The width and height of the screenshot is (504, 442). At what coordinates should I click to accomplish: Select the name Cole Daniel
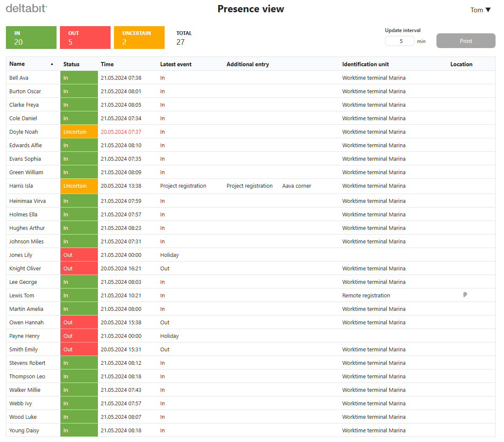coord(23,118)
